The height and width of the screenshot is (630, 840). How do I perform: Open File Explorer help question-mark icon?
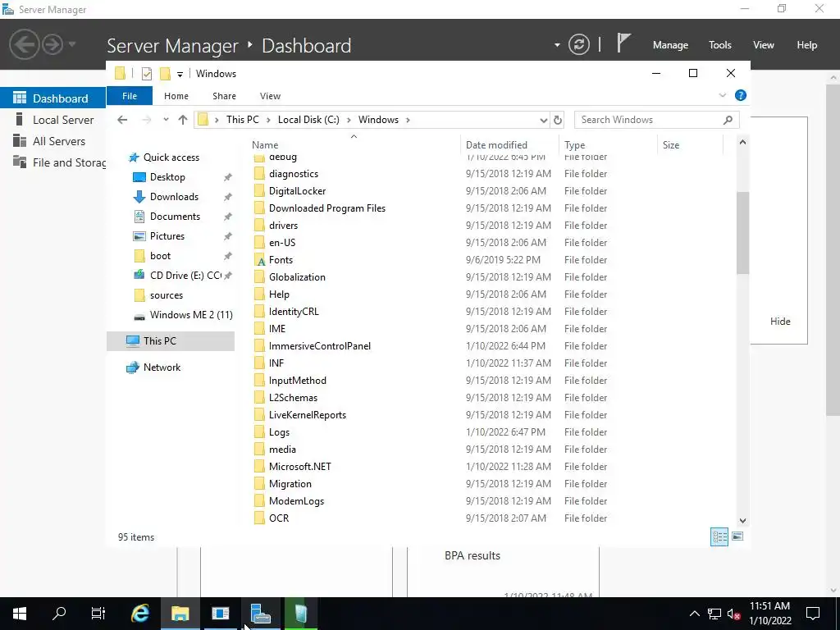[x=741, y=95]
